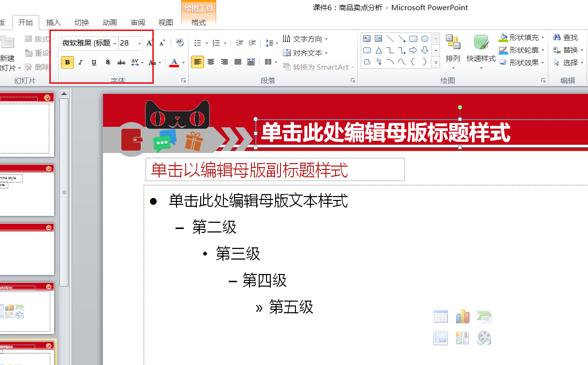Apply the red font color

[x=174, y=62]
